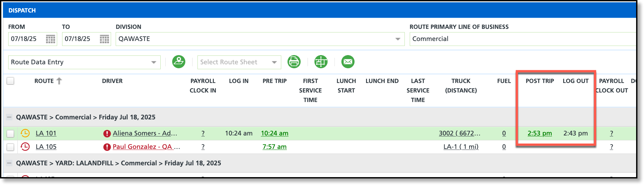Click the PRE TRIP column header
This screenshot has height=185, width=644.
click(275, 81)
